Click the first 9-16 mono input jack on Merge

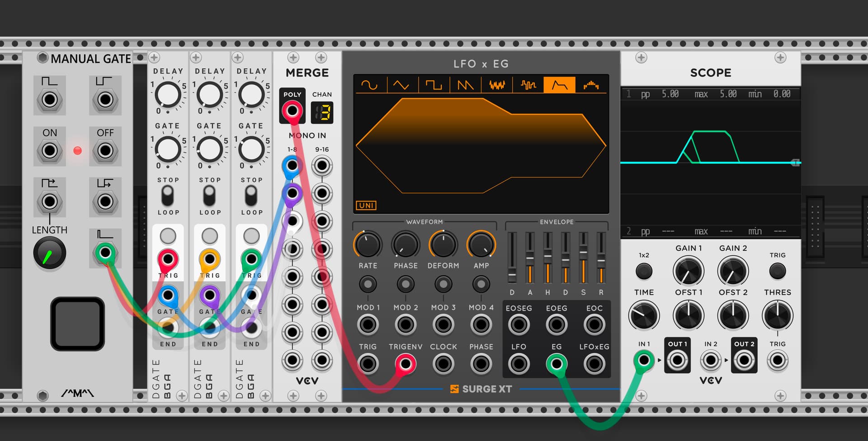322,166
